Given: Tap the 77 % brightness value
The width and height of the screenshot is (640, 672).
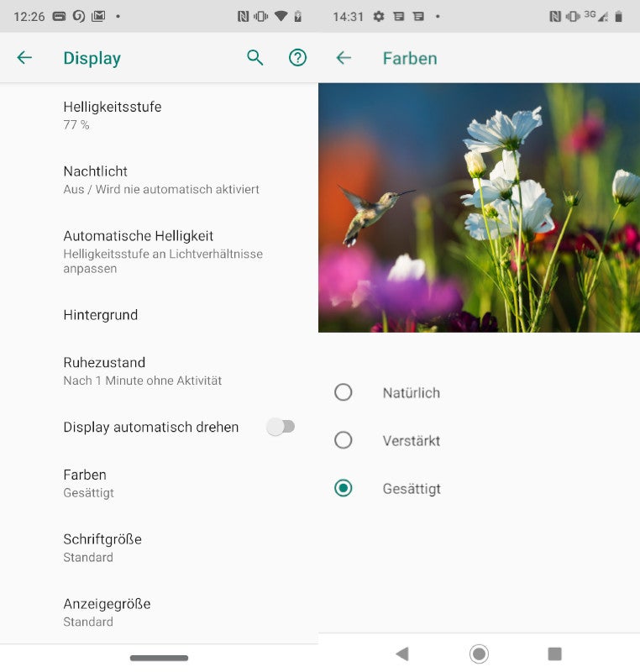Looking at the screenshot, I should [76, 124].
